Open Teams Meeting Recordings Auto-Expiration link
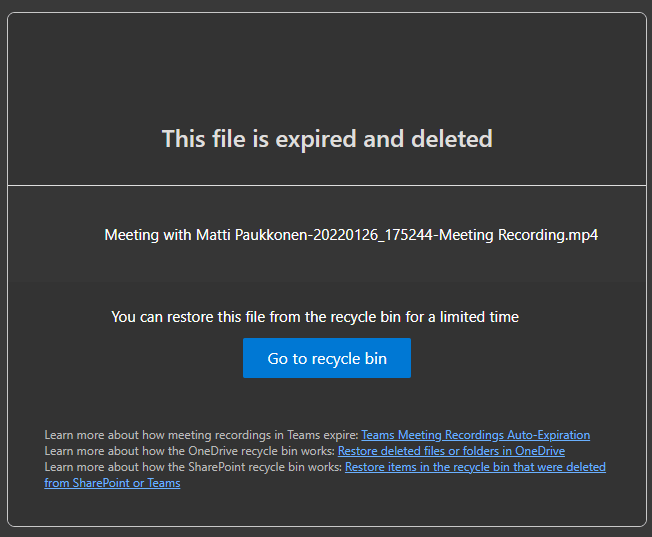 coord(475,435)
